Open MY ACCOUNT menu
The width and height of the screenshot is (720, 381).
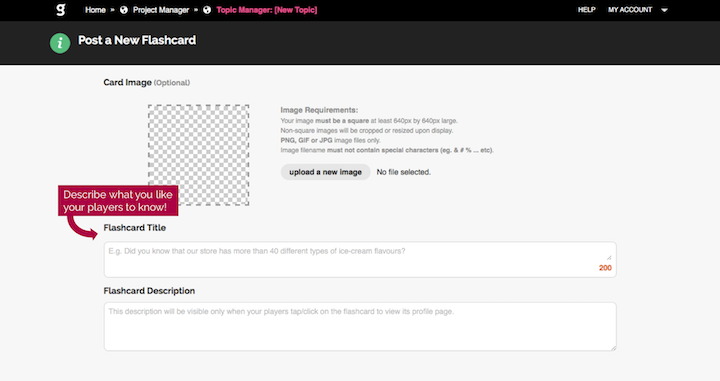630,10
